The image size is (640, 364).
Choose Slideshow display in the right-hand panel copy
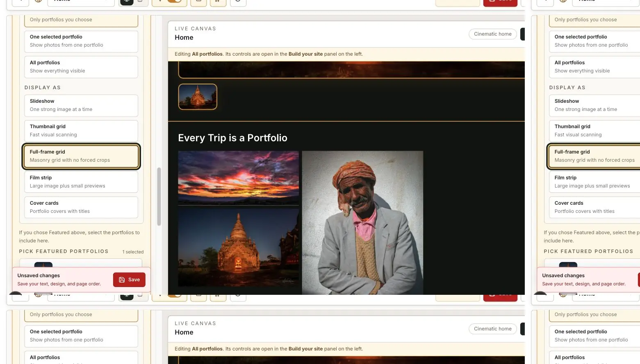[x=594, y=105]
